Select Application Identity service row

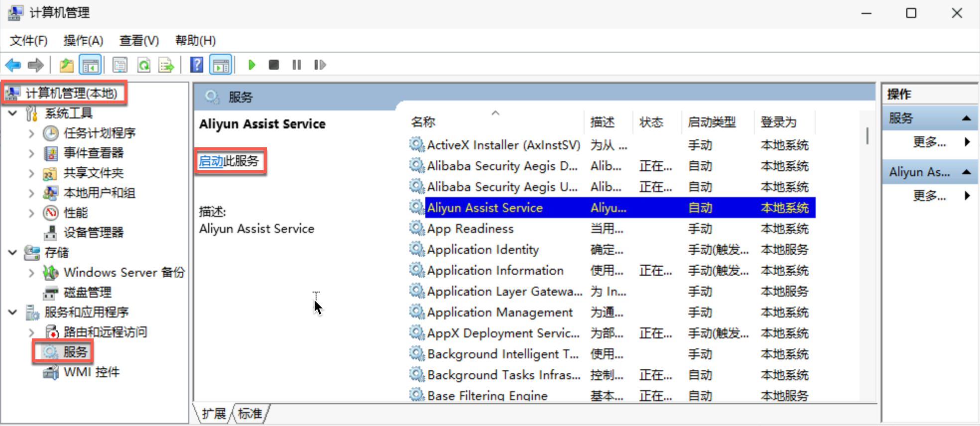click(612, 249)
